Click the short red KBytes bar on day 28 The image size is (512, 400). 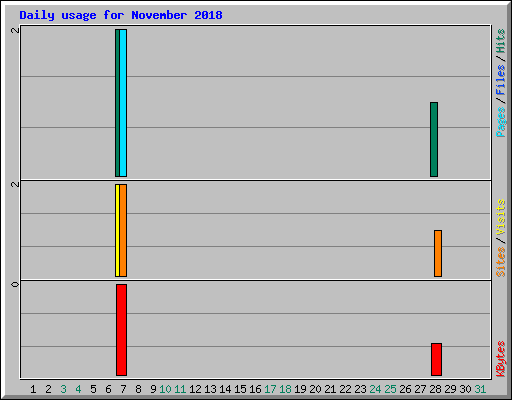[436, 359]
